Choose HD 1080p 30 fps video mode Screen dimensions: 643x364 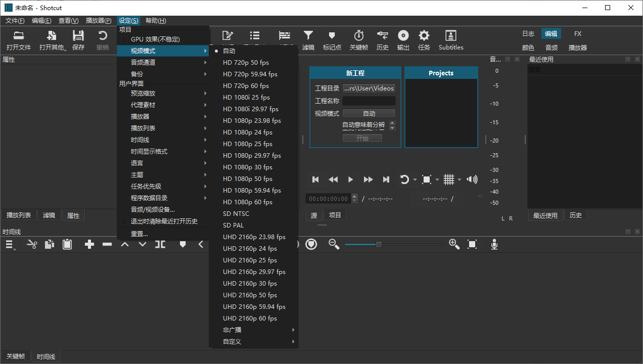click(x=248, y=167)
